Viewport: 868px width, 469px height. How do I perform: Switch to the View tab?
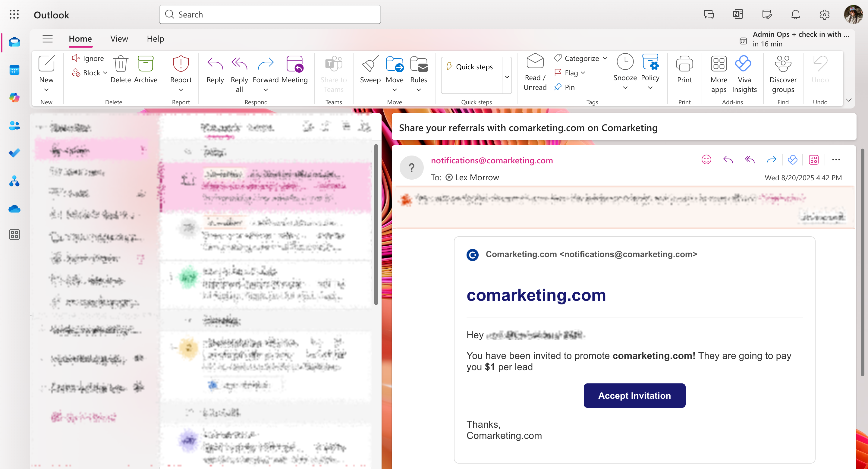[x=119, y=38]
